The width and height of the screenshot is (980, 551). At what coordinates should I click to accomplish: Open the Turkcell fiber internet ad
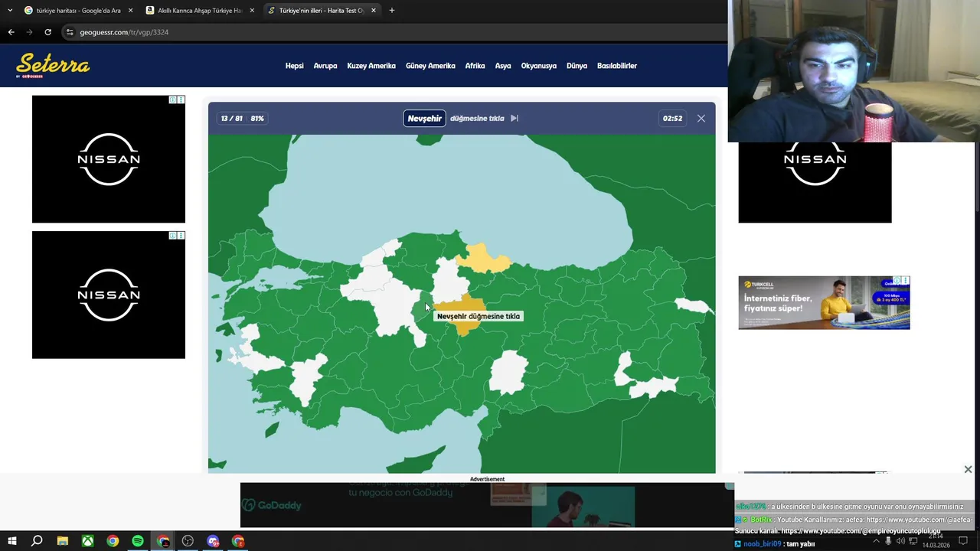(x=824, y=303)
